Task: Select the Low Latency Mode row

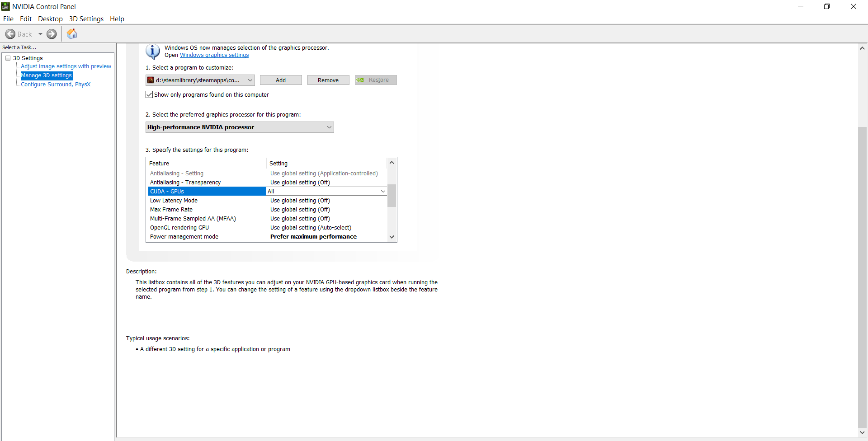Action: 268,201
